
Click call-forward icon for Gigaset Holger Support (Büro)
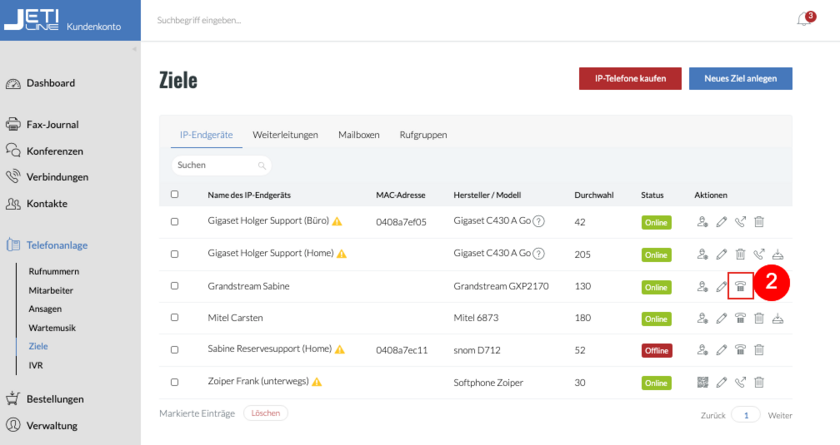[x=740, y=222]
